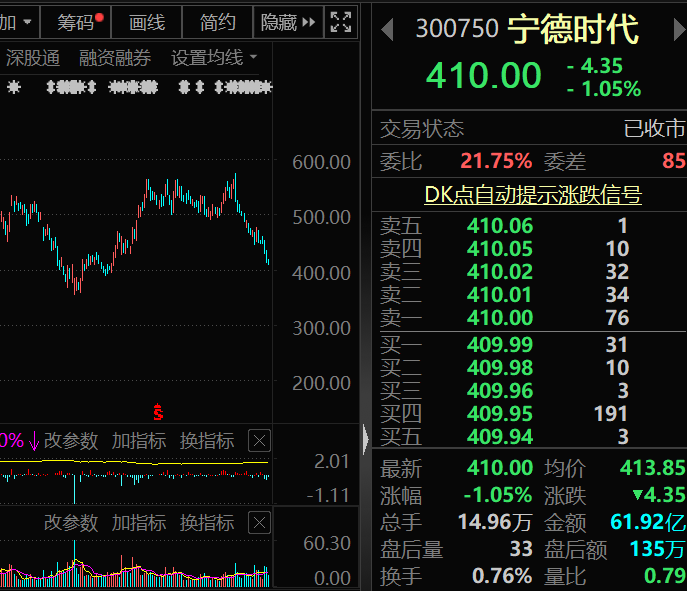The width and height of the screenshot is (687, 591).
Task: Open the 叠加 dropdown at top left
Action: click(17, 21)
